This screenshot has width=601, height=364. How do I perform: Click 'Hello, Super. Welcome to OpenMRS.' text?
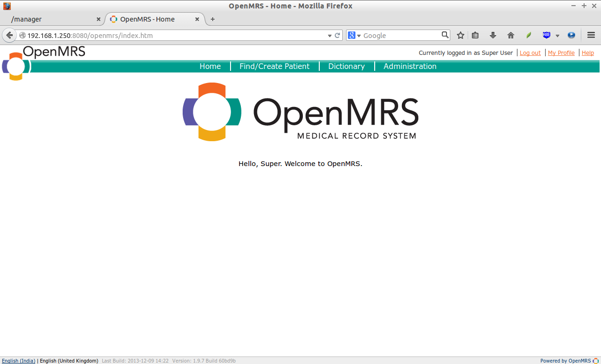tap(300, 164)
